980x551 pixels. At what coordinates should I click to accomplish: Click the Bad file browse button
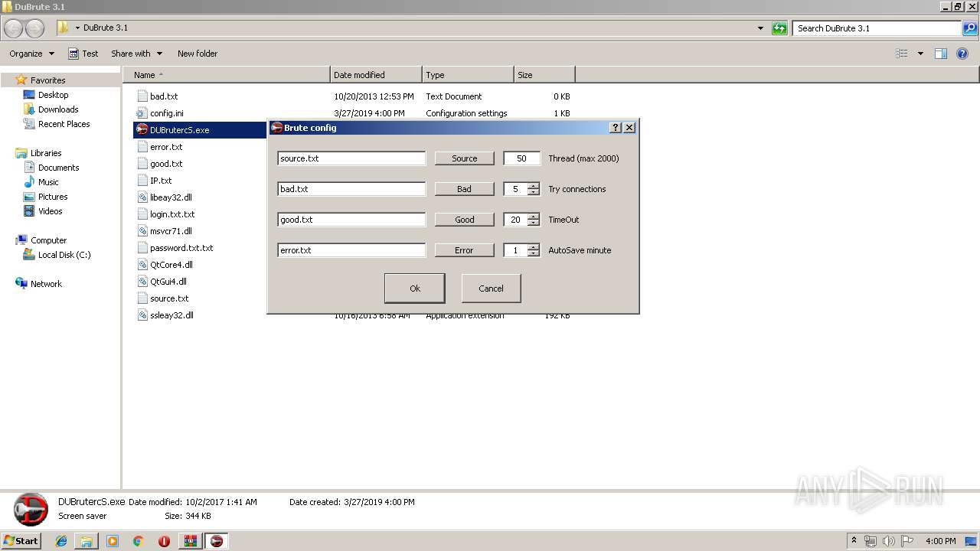(464, 189)
